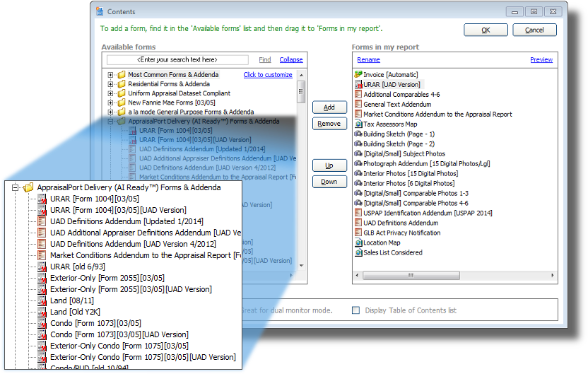Screen dimensions: 588x374
Task: Click the Remove button
Action: [329, 124]
